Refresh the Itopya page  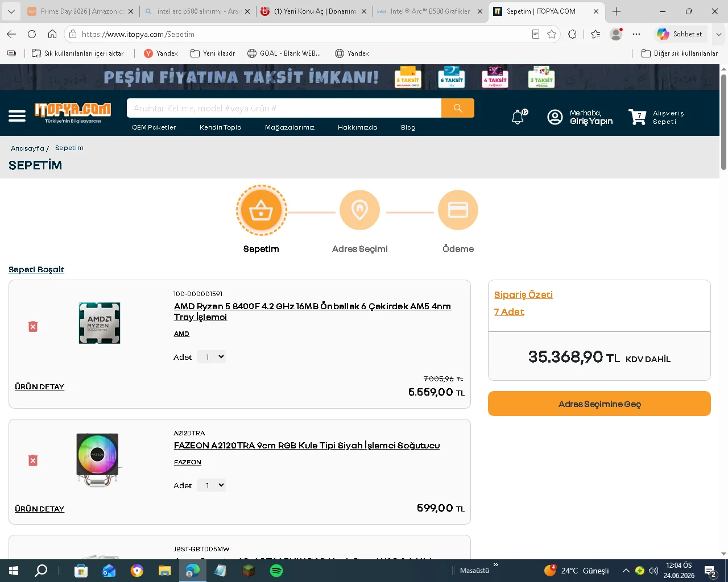[32, 34]
